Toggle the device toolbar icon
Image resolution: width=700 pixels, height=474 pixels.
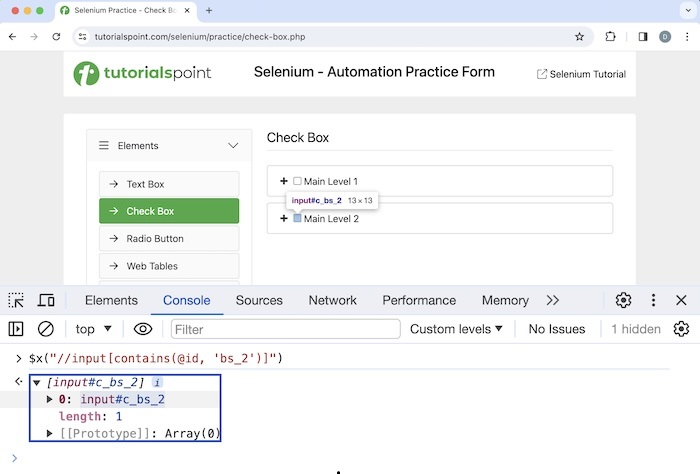46,300
